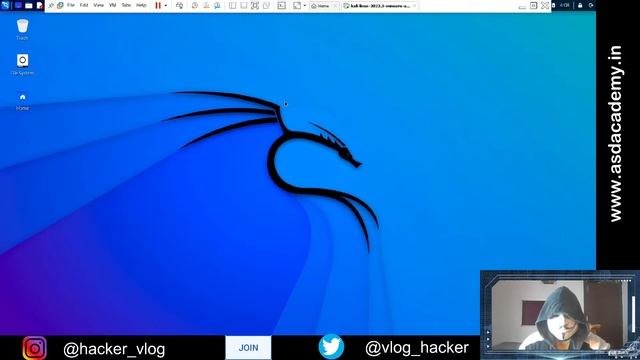Screen dimensions: 640x360
Task: Click the thumbnail bar layout icon
Action: [243, 5]
